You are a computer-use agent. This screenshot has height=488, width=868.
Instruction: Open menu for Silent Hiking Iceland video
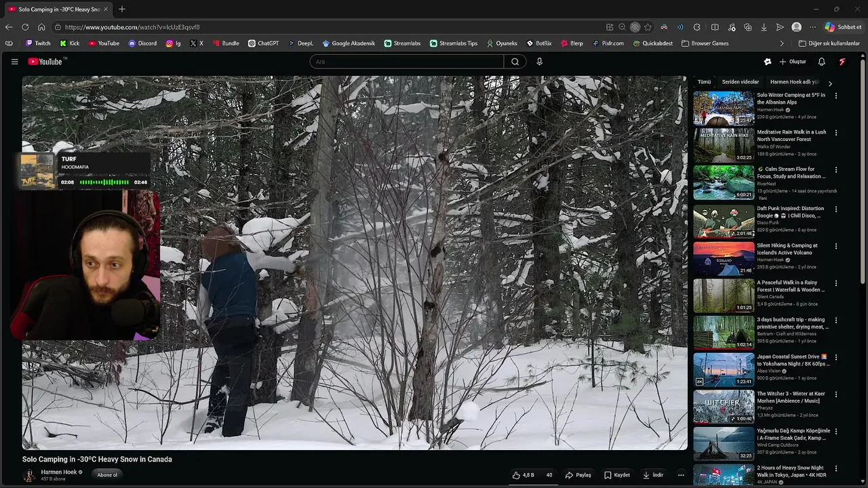pyautogui.click(x=835, y=246)
